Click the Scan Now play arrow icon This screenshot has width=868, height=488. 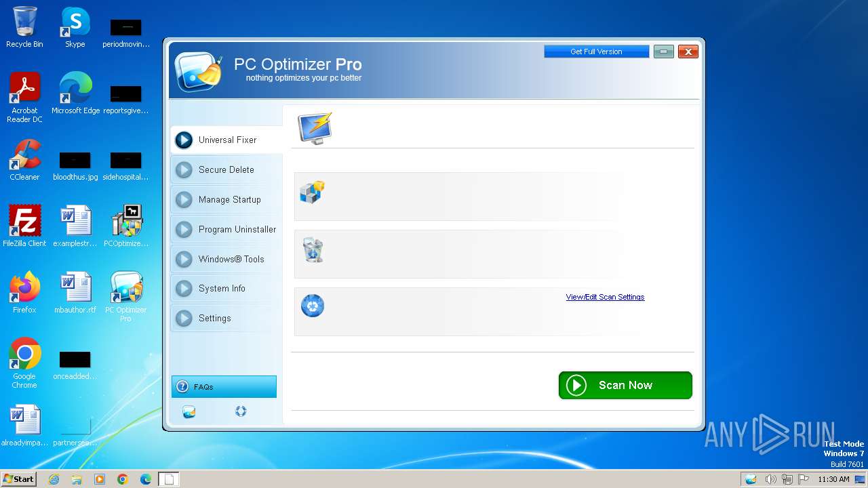pyautogui.click(x=576, y=385)
